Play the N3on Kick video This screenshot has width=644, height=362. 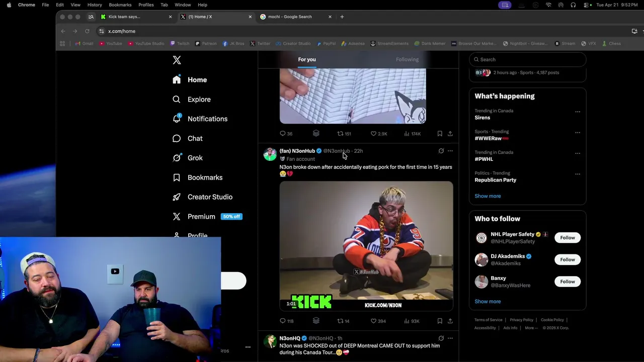click(x=366, y=246)
